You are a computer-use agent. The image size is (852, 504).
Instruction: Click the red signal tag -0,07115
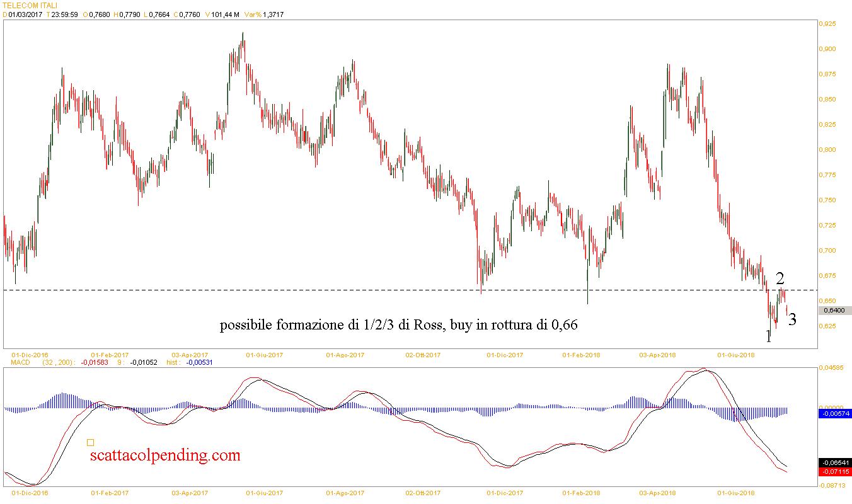click(x=834, y=471)
